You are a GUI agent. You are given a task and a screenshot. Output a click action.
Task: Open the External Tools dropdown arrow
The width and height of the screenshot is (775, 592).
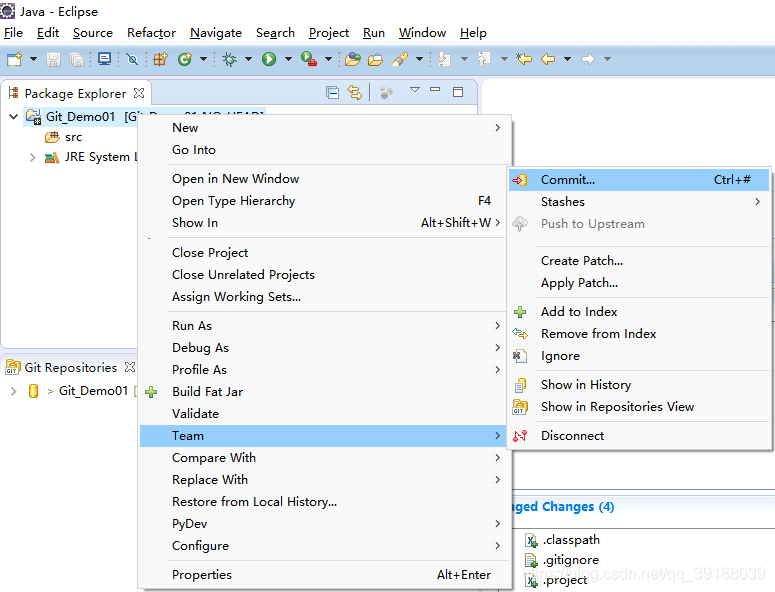[328, 59]
